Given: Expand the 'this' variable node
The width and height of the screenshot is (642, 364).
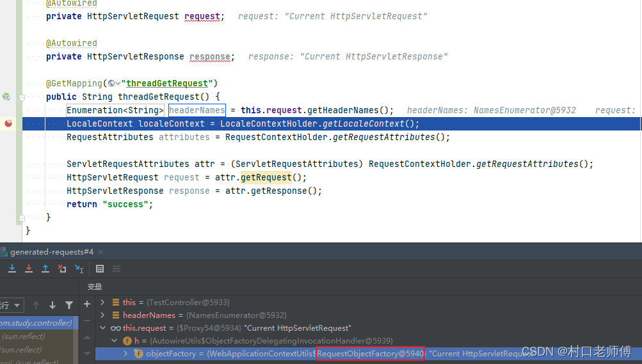Looking at the screenshot, I should 102,302.
